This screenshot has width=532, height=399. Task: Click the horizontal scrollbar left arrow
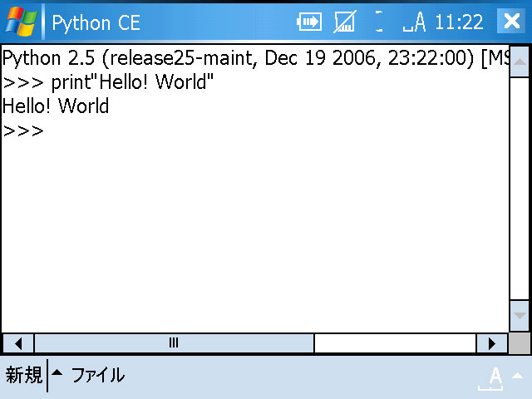point(18,343)
